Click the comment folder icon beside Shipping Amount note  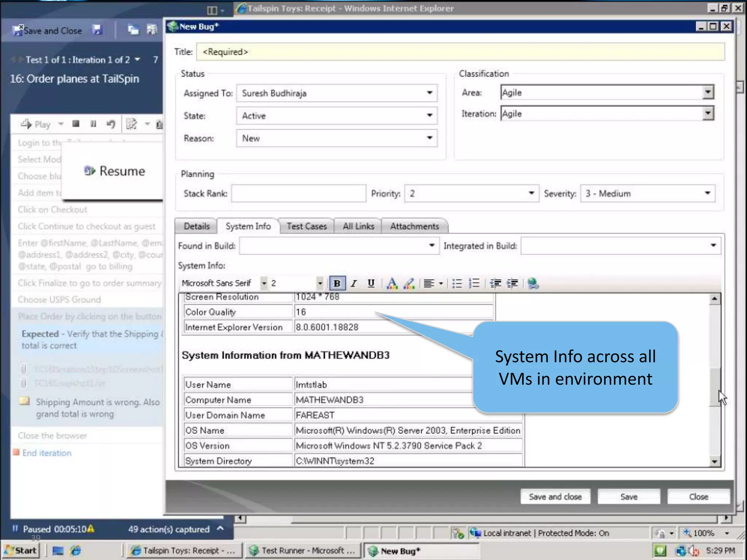point(24,401)
